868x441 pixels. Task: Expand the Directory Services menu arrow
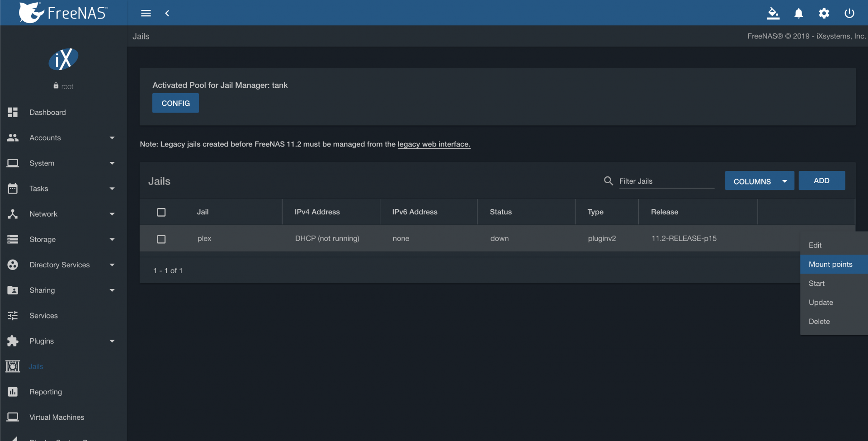112,265
